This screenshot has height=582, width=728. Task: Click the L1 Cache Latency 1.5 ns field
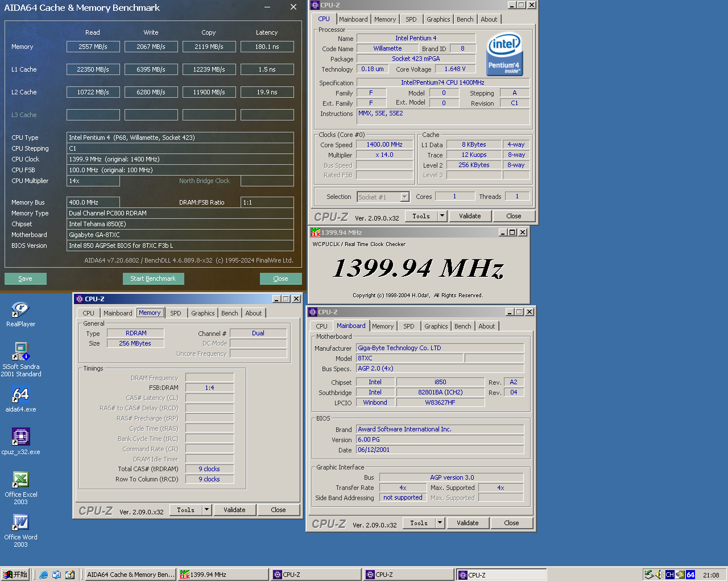(x=267, y=69)
